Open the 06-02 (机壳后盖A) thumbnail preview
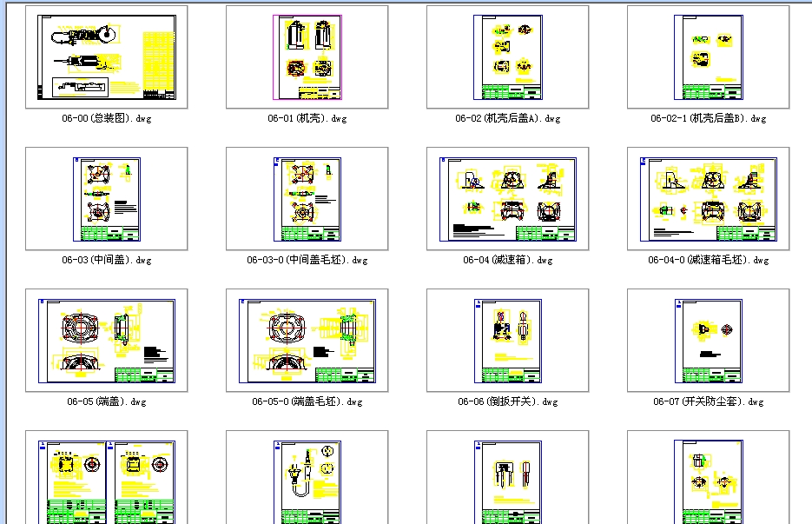This screenshot has height=524, width=812. click(x=507, y=57)
